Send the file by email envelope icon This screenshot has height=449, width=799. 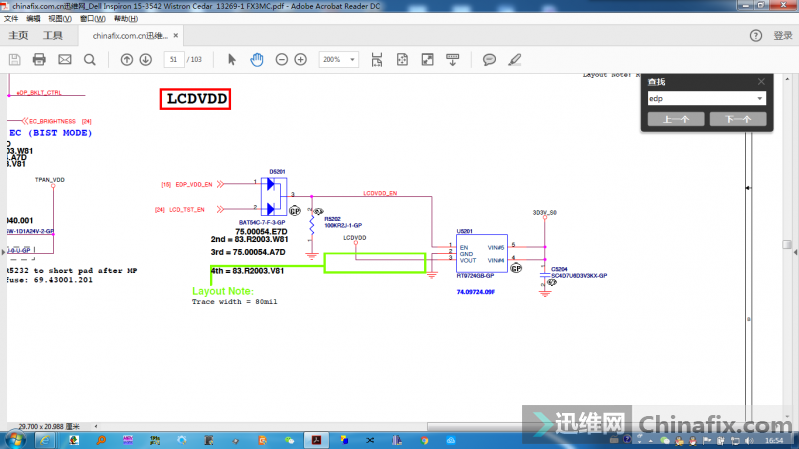[65, 60]
